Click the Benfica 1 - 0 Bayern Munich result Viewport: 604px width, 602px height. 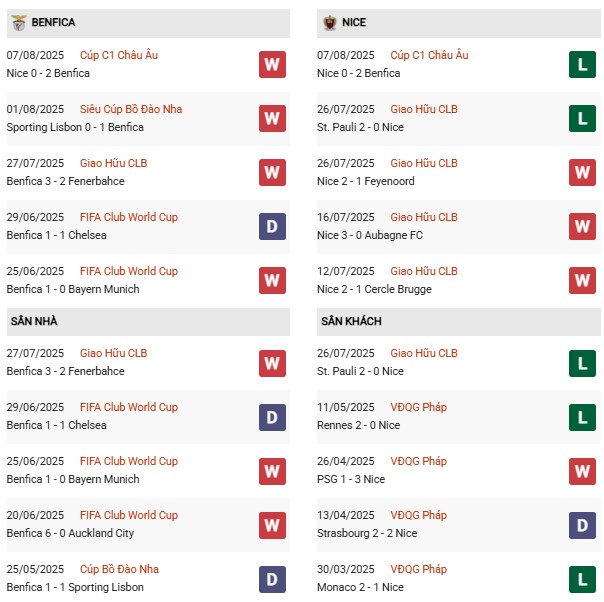73,289
